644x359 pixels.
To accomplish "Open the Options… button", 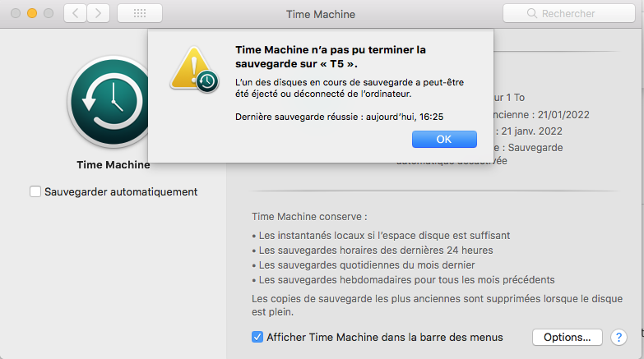I will 568,337.
